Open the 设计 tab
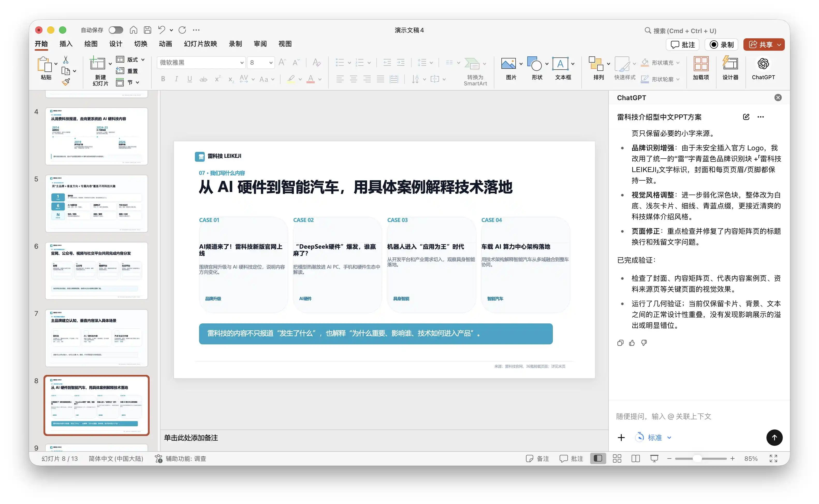The width and height of the screenshot is (819, 504). [116, 44]
